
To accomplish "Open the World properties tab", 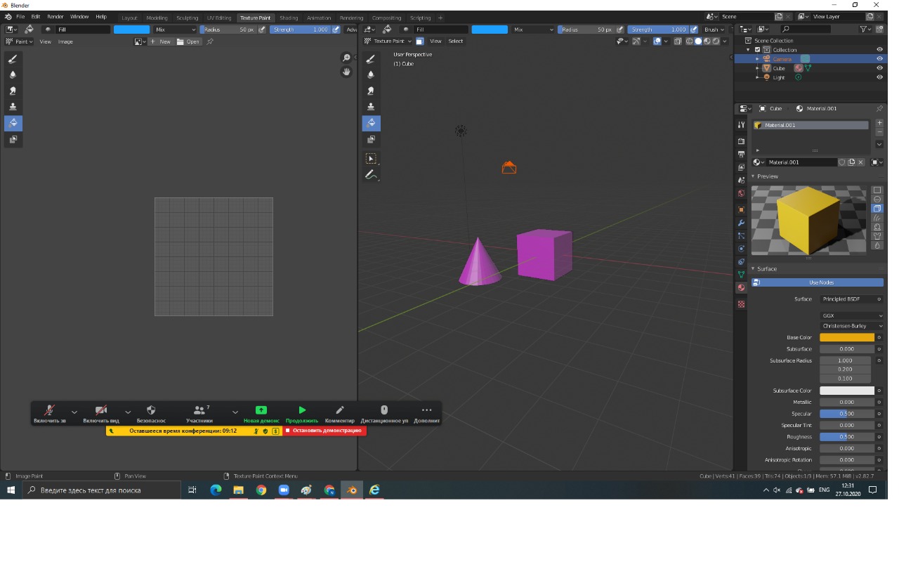I will (x=741, y=193).
